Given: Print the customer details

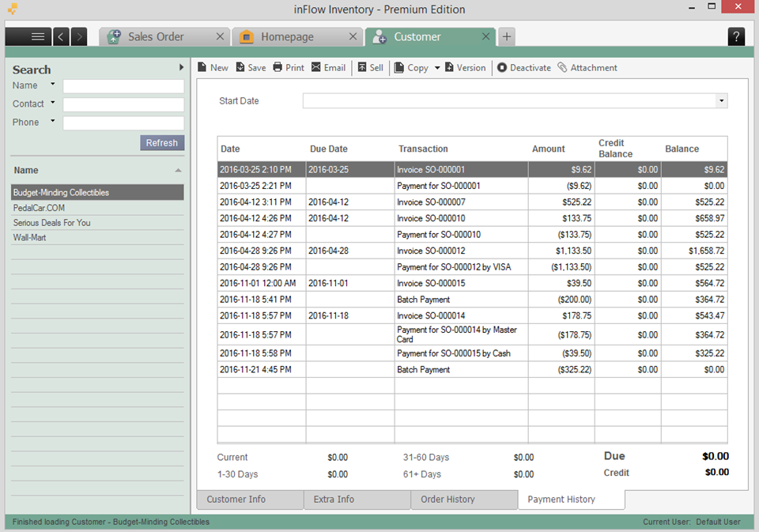Looking at the screenshot, I should pos(289,68).
